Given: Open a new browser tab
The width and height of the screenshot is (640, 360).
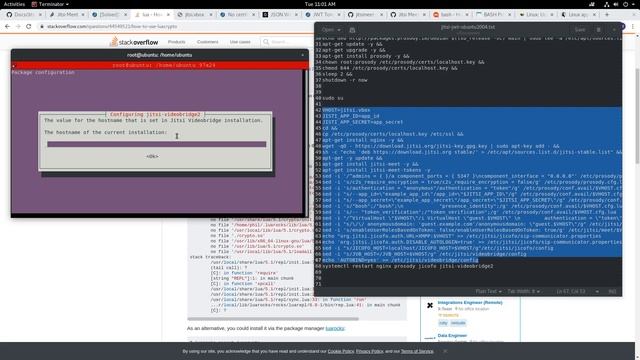Looking at the screenshot, I should 607,14.
